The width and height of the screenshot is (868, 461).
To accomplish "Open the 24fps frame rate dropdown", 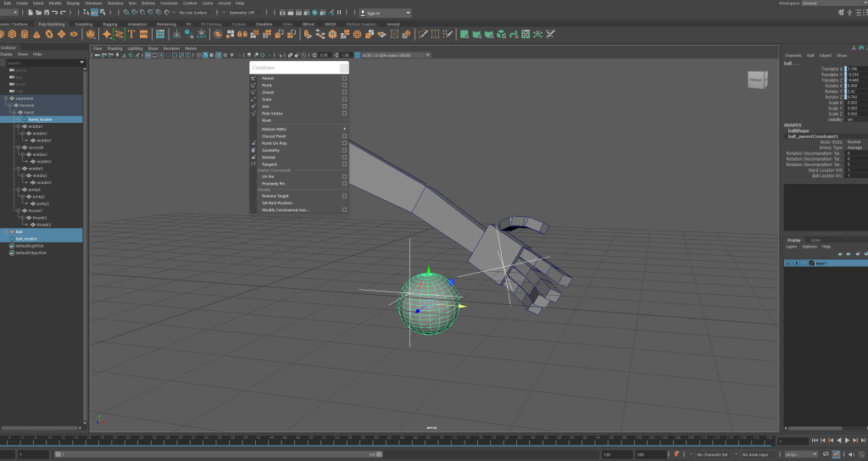I will (800, 454).
